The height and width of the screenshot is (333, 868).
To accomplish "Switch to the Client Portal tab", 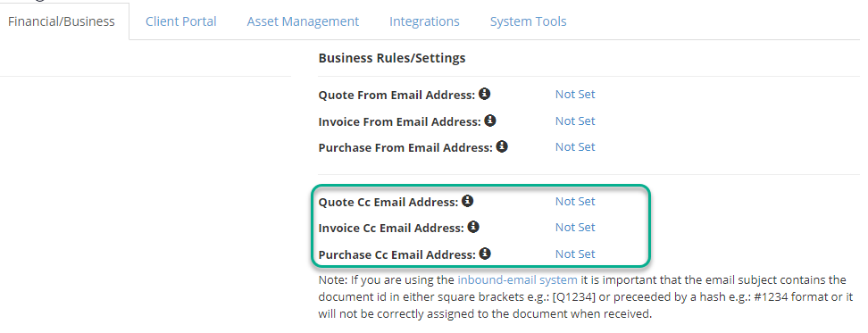I will [181, 21].
